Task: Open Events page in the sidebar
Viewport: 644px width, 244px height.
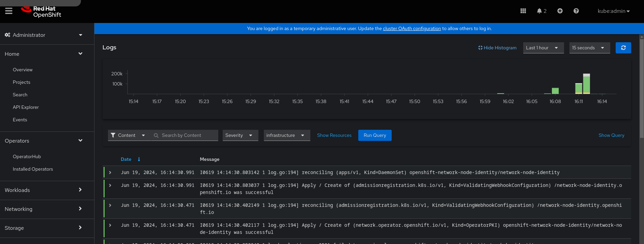Action: click(x=20, y=120)
